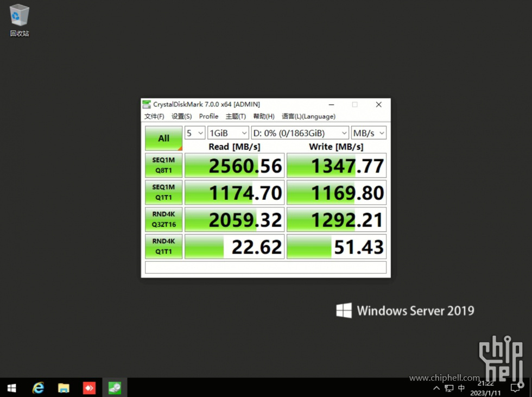This screenshot has height=397, width=532.
Task: Open the 语言(L)(Language) menu
Action: coord(308,116)
